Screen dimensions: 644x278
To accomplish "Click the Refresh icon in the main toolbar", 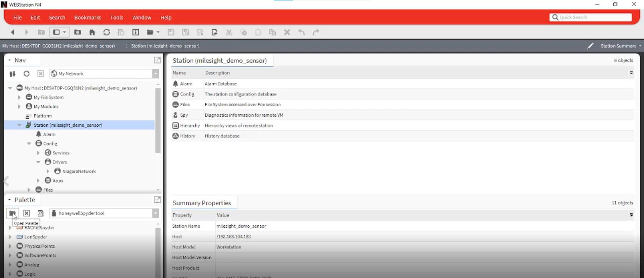I will coord(107,32).
